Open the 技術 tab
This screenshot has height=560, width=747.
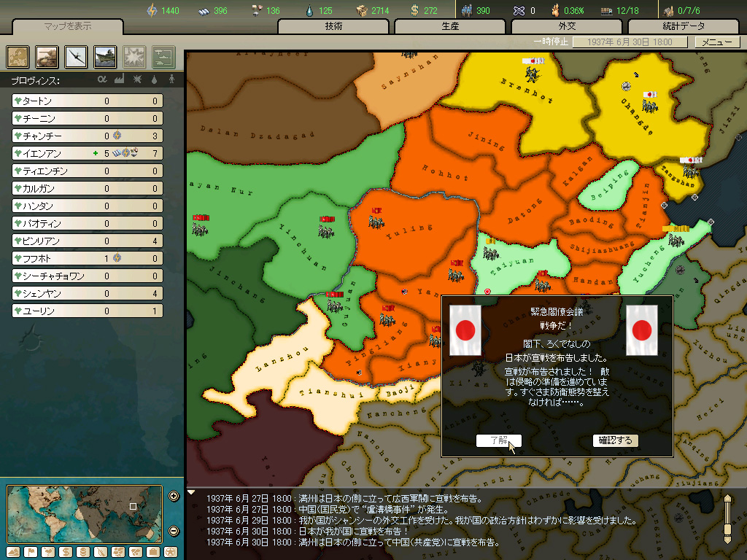333,26
